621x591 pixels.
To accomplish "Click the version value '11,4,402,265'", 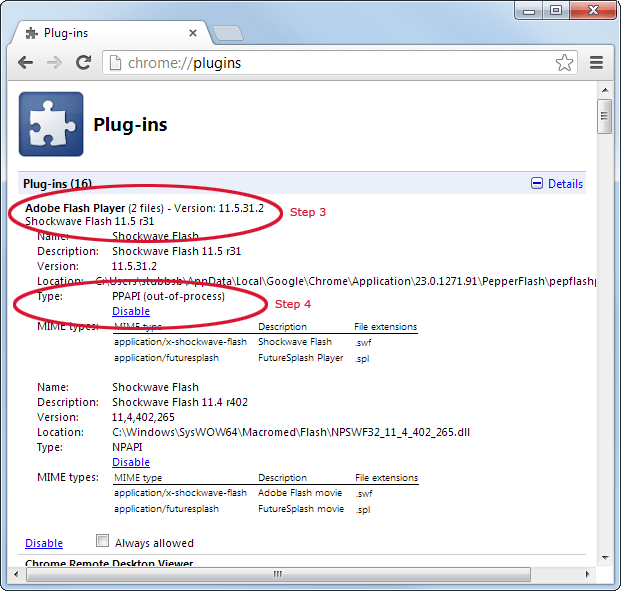I will click(x=143, y=417).
